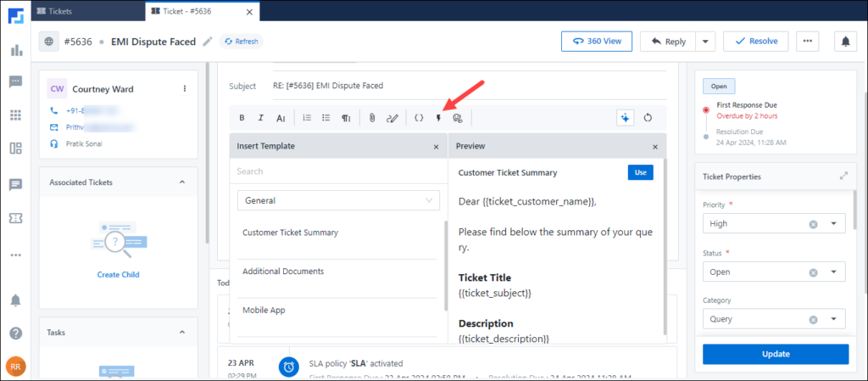Click the Create Child link
The width and height of the screenshot is (868, 381).
(119, 275)
